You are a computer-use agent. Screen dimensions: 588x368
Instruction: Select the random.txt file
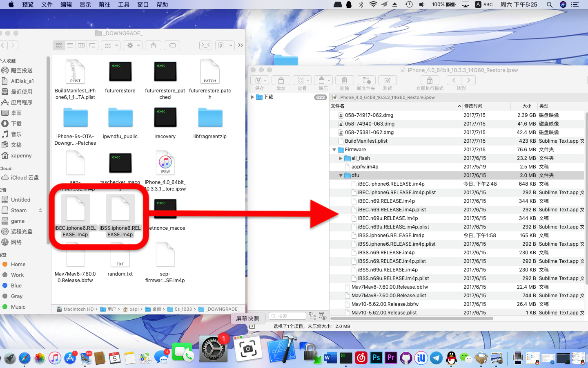120,260
